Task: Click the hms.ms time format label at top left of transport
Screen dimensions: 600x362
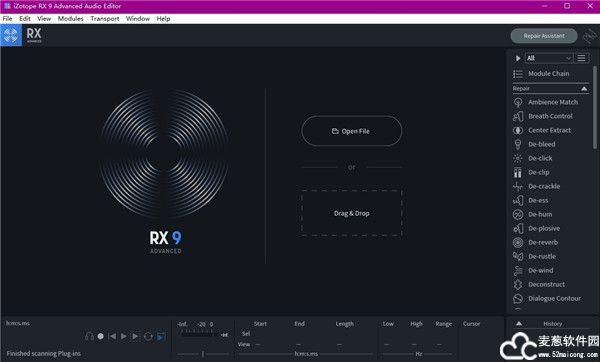Action: pos(18,323)
